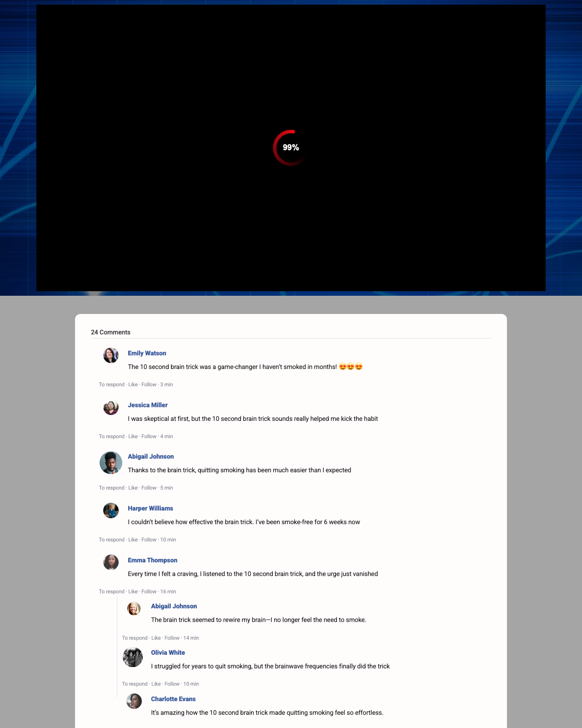The width and height of the screenshot is (582, 728).
Task: Like the reply posted 14 min ago
Action: 156,638
